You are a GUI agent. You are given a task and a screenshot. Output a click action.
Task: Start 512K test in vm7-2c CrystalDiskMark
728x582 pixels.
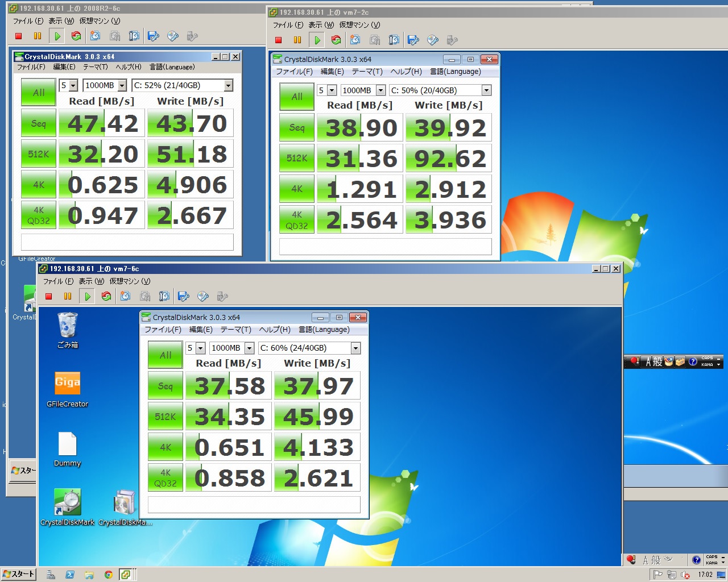tap(297, 159)
